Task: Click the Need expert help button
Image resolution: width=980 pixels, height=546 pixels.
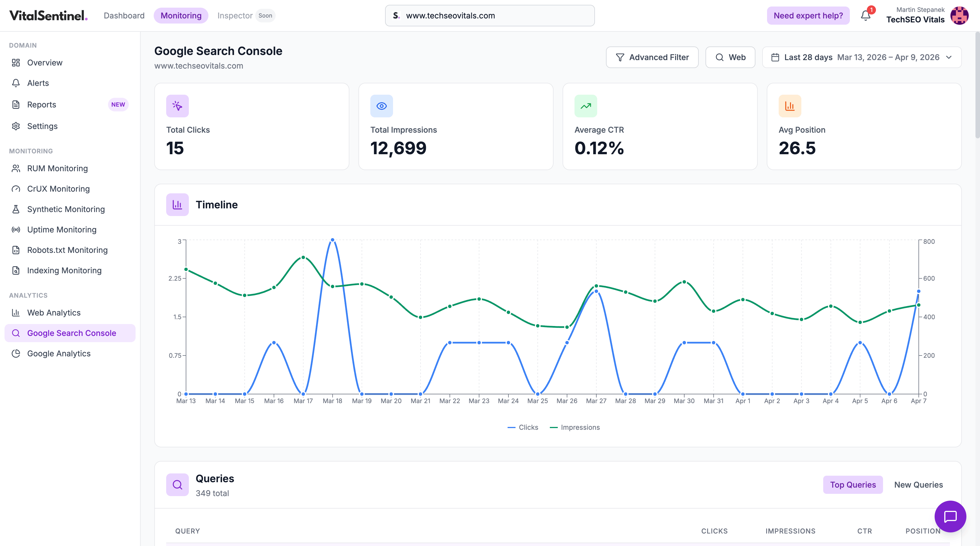Action: pos(808,16)
